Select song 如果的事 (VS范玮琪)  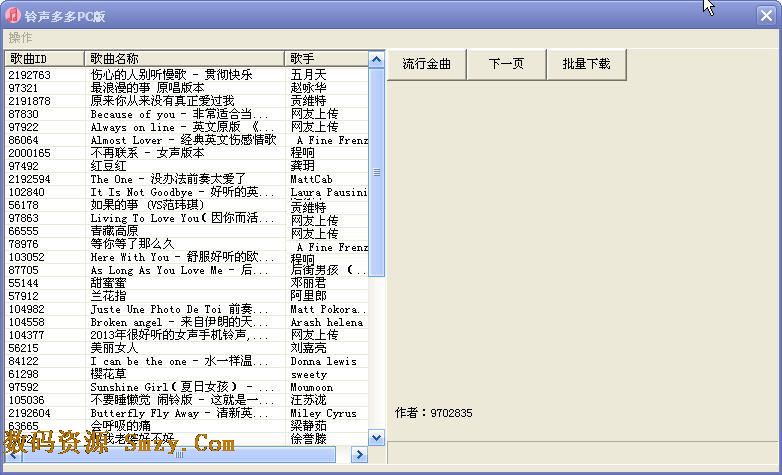pyautogui.click(x=147, y=205)
